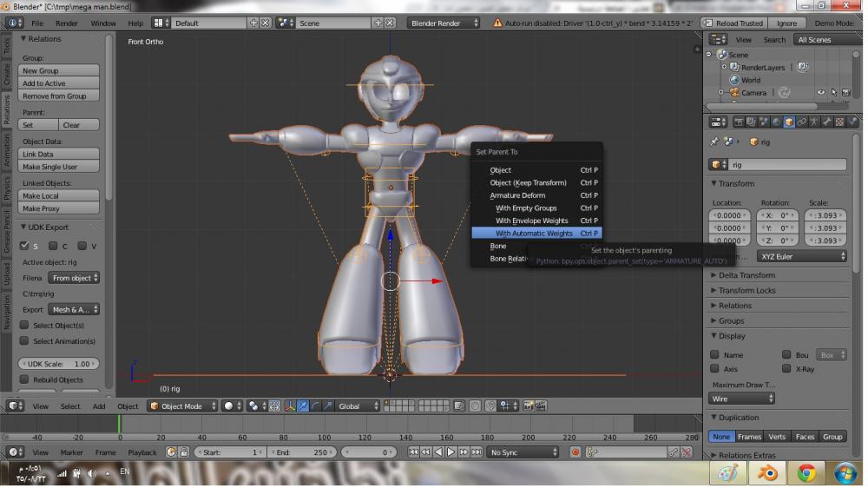Enable X-Ray display checkbox
The image size is (868, 488).
(786, 368)
